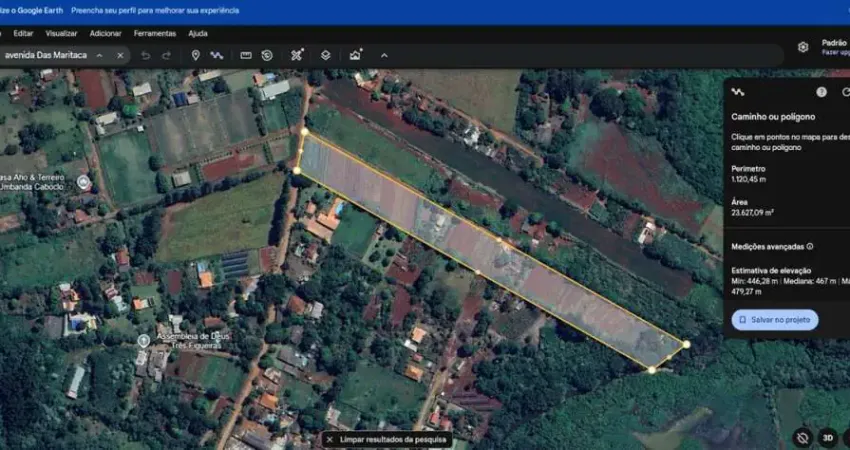
Task: Click the upgrade plan link under Padrão
Action: (x=835, y=53)
